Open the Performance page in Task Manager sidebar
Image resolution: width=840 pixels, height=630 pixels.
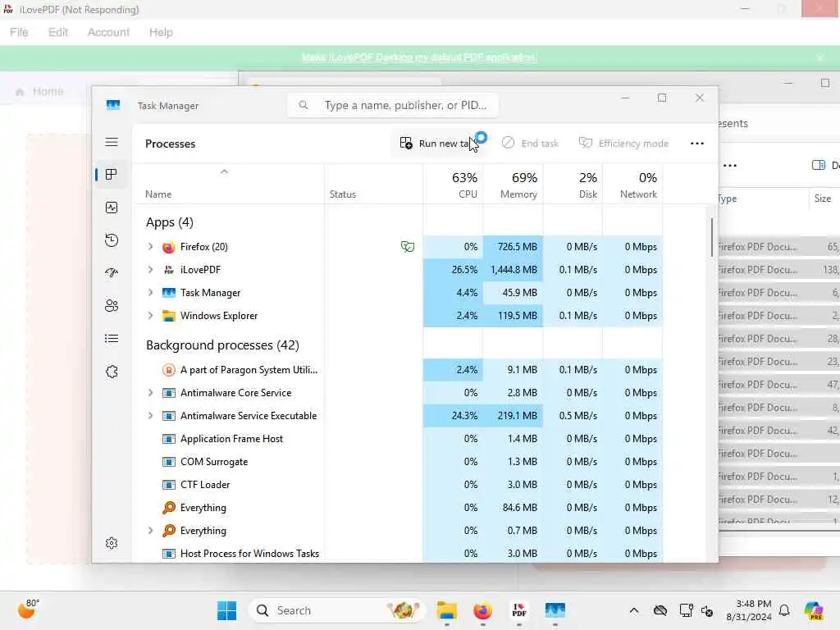click(x=112, y=208)
